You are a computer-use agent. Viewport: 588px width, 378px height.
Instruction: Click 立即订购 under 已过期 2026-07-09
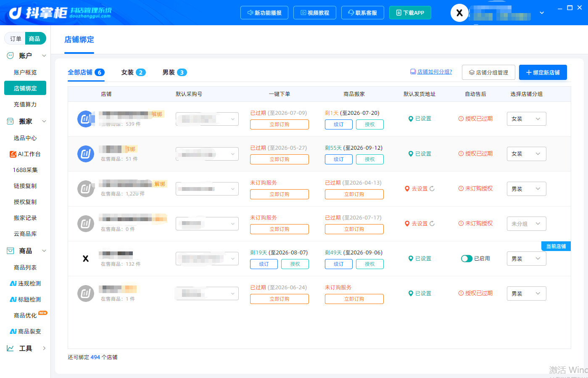point(279,124)
